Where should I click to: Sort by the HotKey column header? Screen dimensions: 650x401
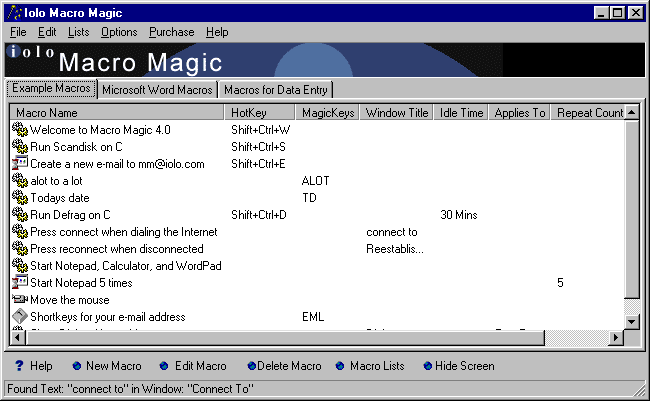tap(260, 112)
